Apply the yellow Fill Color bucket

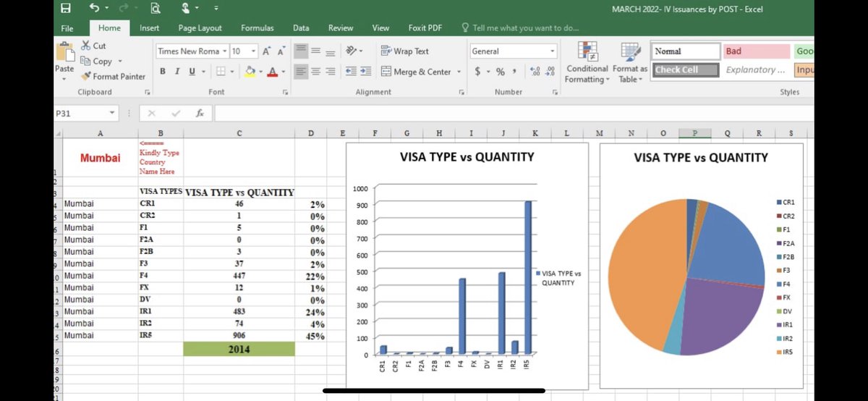(x=250, y=71)
